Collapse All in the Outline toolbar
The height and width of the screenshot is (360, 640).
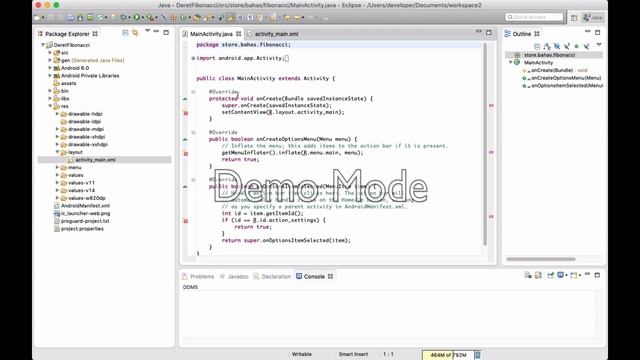[x=537, y=47]
